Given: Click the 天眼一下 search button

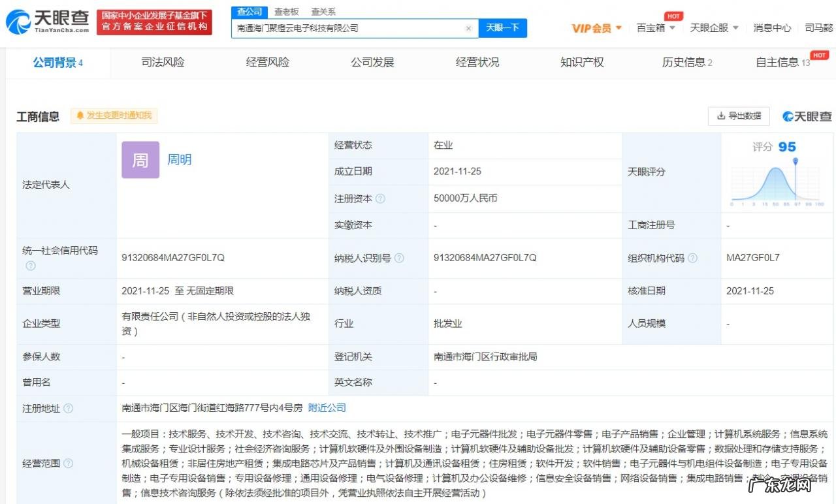Looking at the screenshot, I should 503,28.
